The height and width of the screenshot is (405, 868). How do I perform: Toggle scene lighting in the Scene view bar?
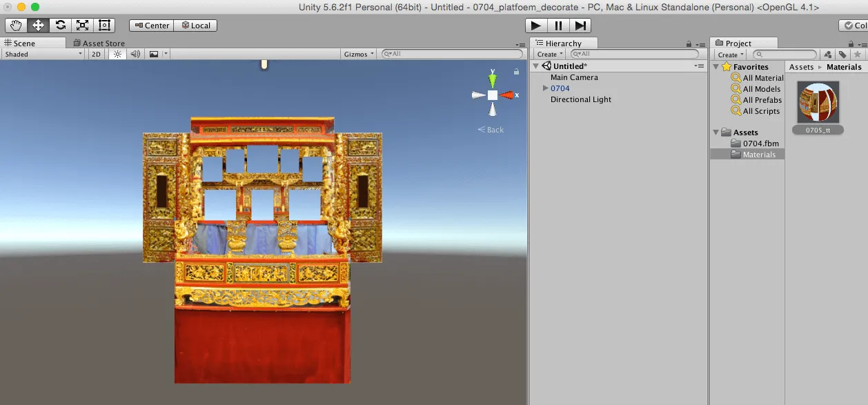117,54
